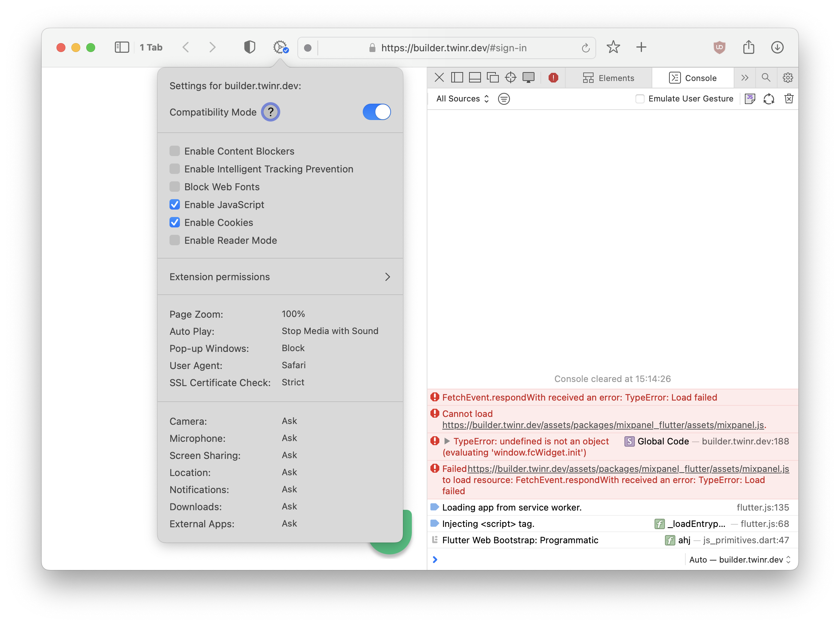Open the All Sources dropdown
840x625 pixels.
pos(462,99)
